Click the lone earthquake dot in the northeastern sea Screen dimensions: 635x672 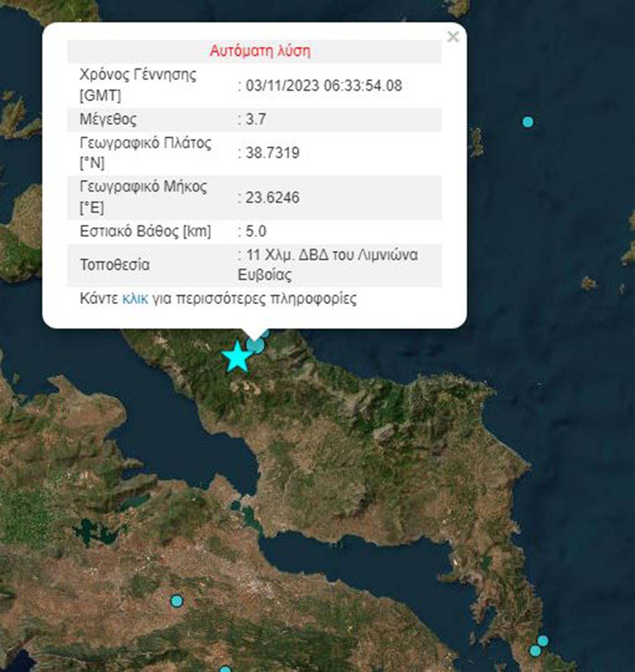point(528,122)
